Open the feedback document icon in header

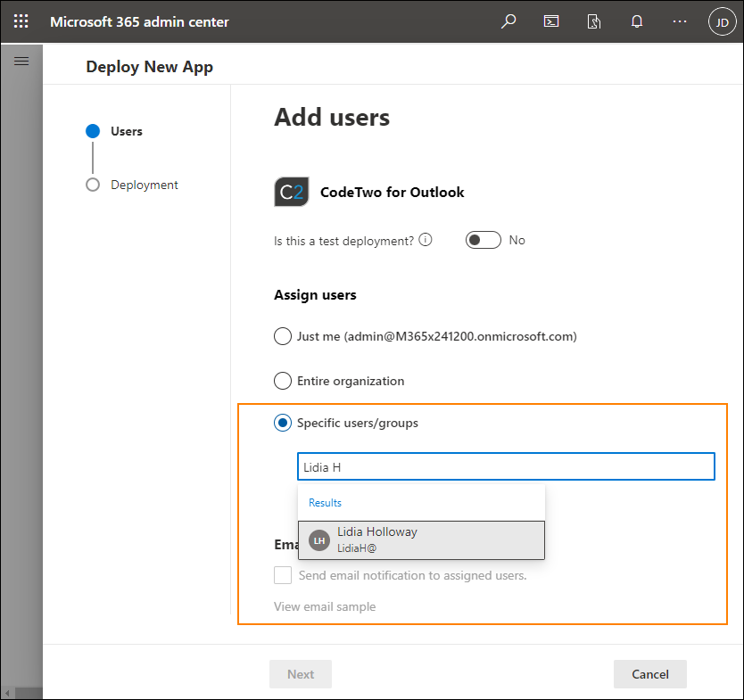(593, 21)
